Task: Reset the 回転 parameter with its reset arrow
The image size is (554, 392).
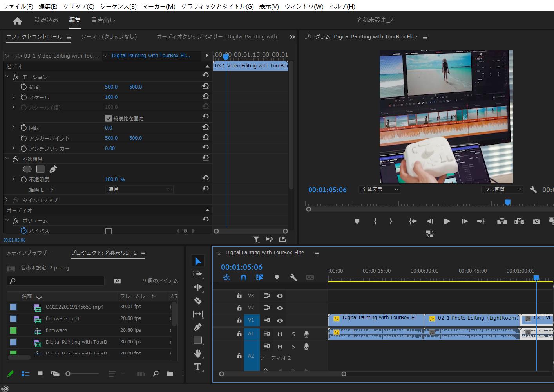Action: [205, 127]
